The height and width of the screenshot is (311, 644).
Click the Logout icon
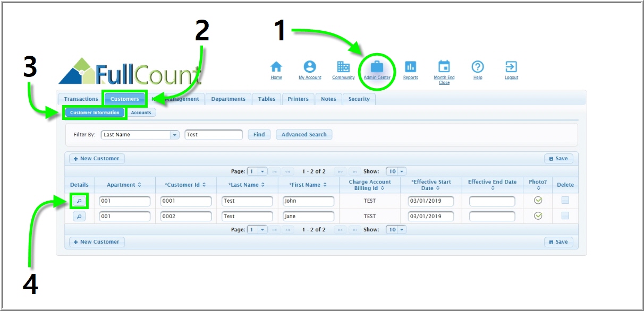click(511, 67)
